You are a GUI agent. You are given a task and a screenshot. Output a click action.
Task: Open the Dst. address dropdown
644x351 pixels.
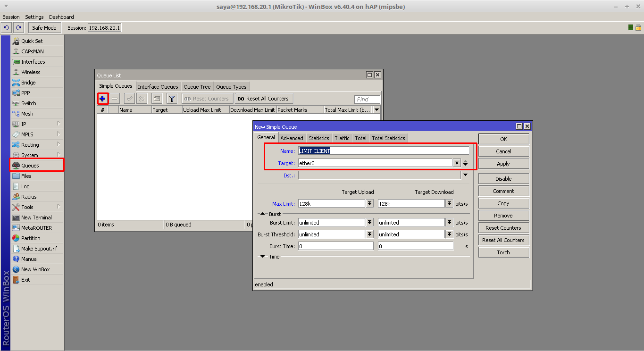tap(465, 175)
